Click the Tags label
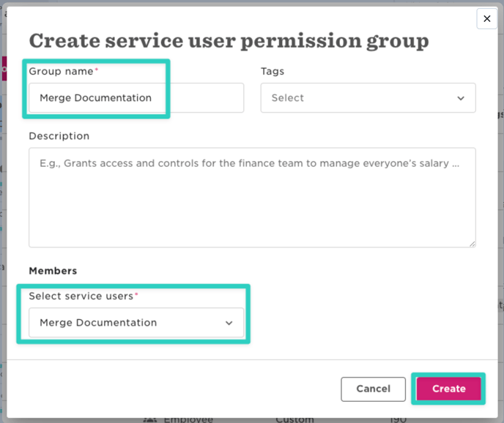The width and height of the screenshot is (504, 423). click(273, 71)
